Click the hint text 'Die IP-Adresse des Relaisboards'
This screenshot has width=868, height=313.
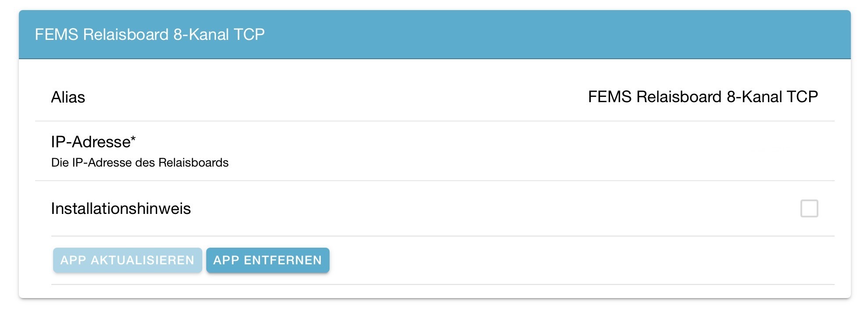pos(140,163)
